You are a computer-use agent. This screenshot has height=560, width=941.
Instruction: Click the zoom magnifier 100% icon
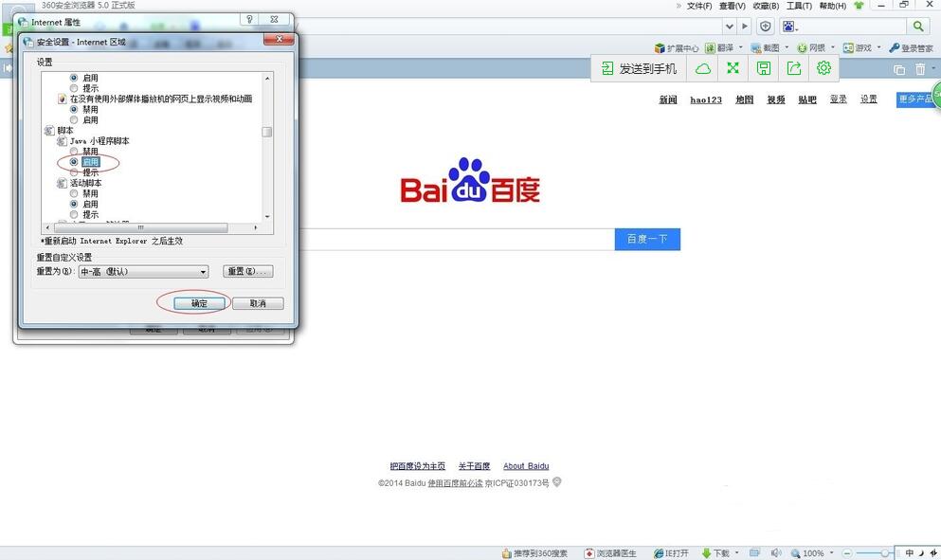coord(796,553)
